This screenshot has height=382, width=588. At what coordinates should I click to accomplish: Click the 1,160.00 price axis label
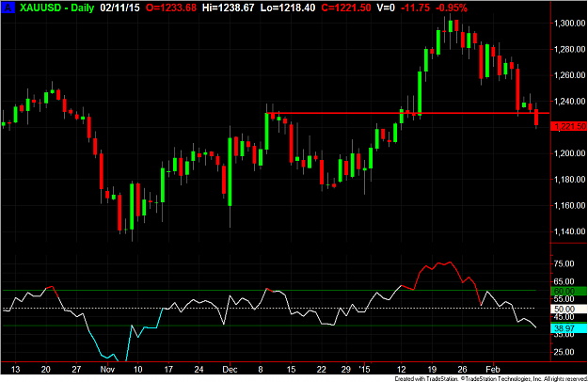569,205
